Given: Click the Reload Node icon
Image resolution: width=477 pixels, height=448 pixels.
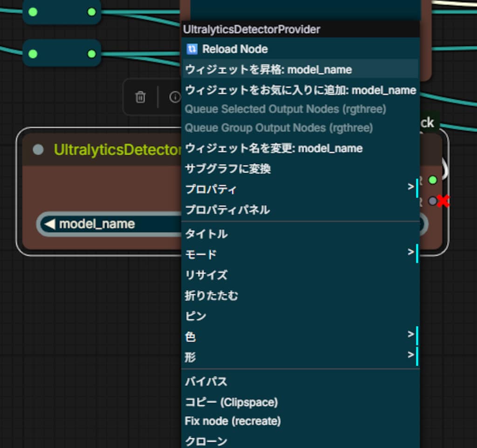Looking at the screenshot, I should point(192,49).
